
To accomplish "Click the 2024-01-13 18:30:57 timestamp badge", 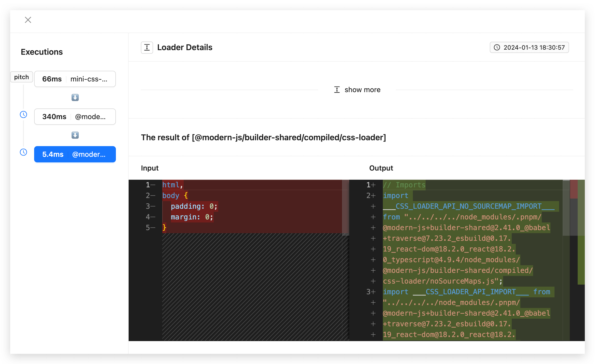I will [x=529, y=48].
